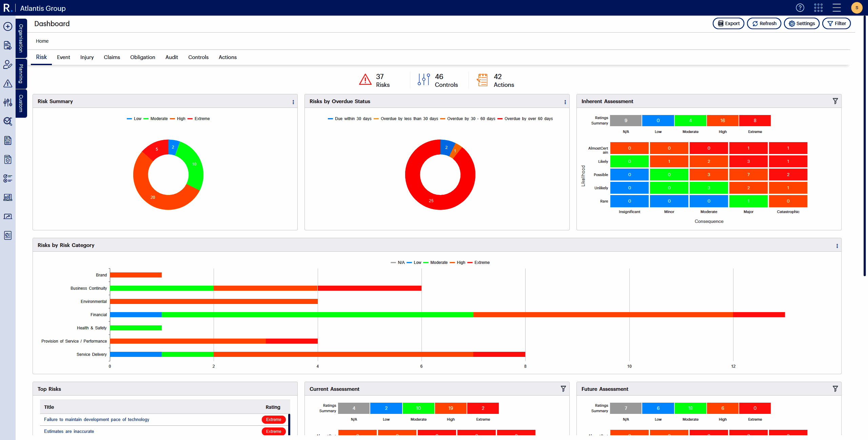Expand the Organisation side panel tab
The height and width of the screenshot is (440, 868).
click(x=21, y=38)
